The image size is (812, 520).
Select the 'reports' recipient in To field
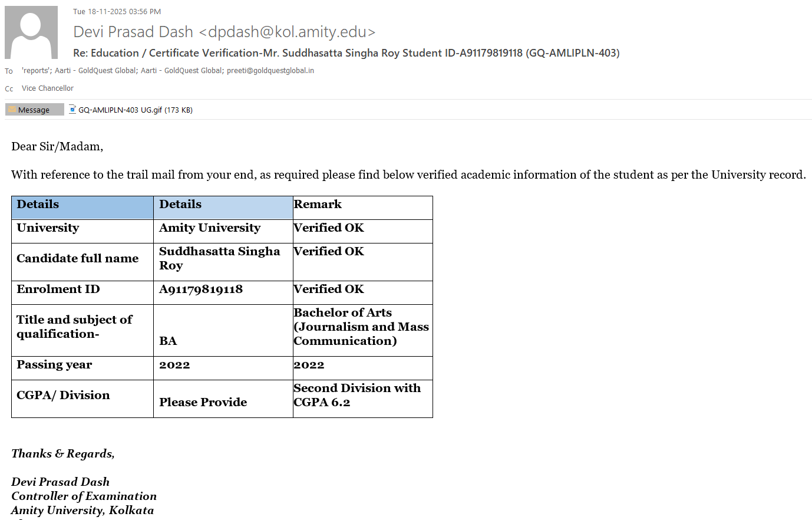(36, 71)
